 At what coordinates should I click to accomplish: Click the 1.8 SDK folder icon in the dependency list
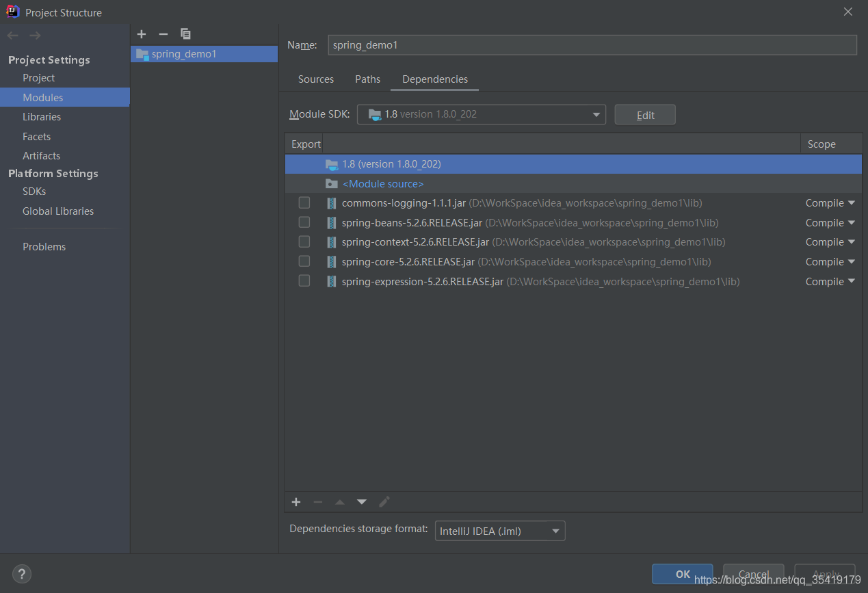pos(332,164)
